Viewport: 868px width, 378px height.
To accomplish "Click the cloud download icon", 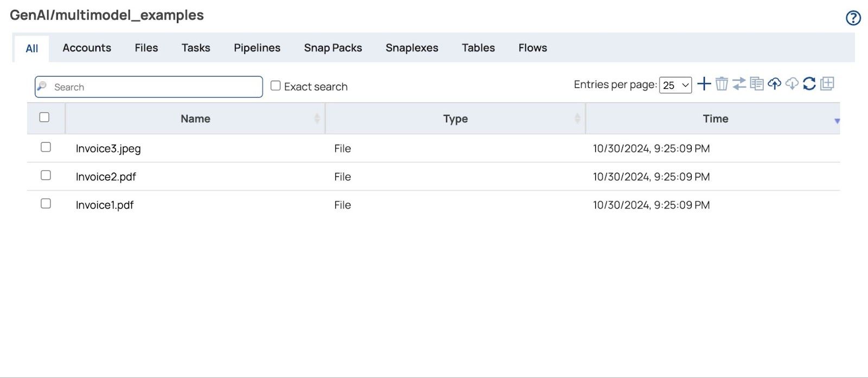I will (x=792, y=84).
